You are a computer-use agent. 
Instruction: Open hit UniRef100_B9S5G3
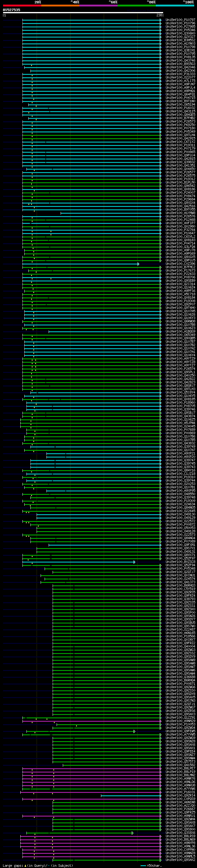[180, 64]
